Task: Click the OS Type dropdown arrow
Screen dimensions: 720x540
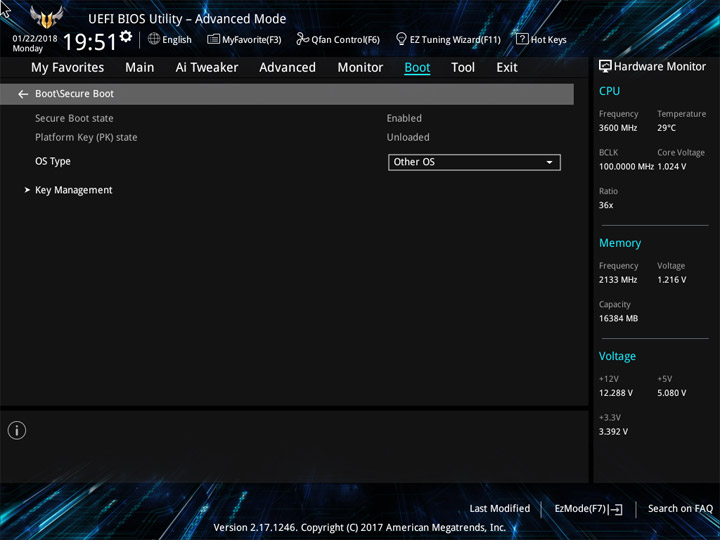Action: coord(549,163)
